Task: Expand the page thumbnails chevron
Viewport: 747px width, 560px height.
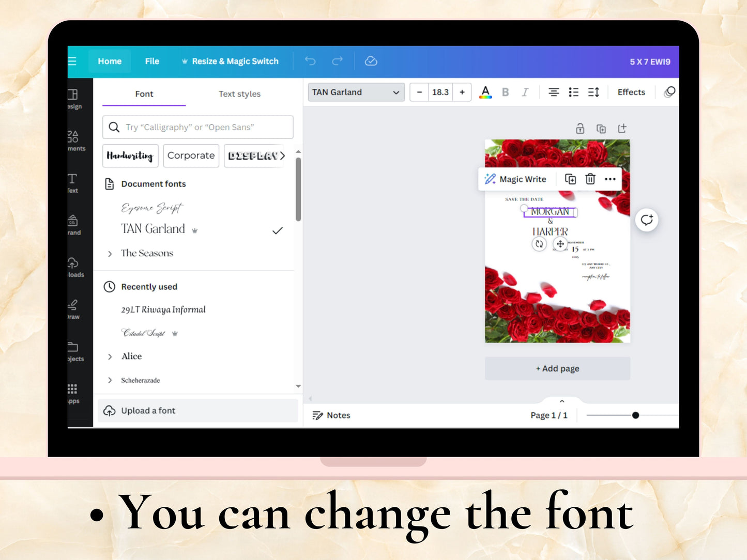Action: coord(562,401)
